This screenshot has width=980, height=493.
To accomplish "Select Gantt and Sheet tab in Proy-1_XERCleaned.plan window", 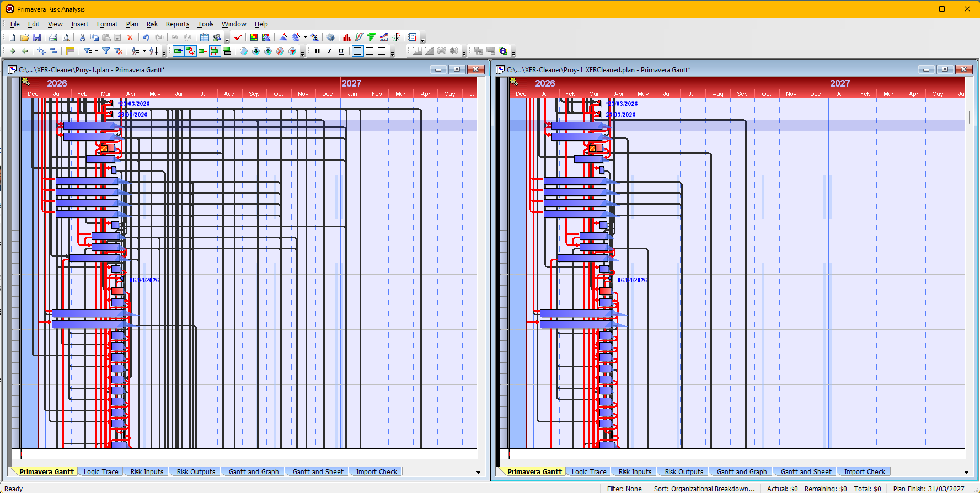I will [x=806, y=472].
